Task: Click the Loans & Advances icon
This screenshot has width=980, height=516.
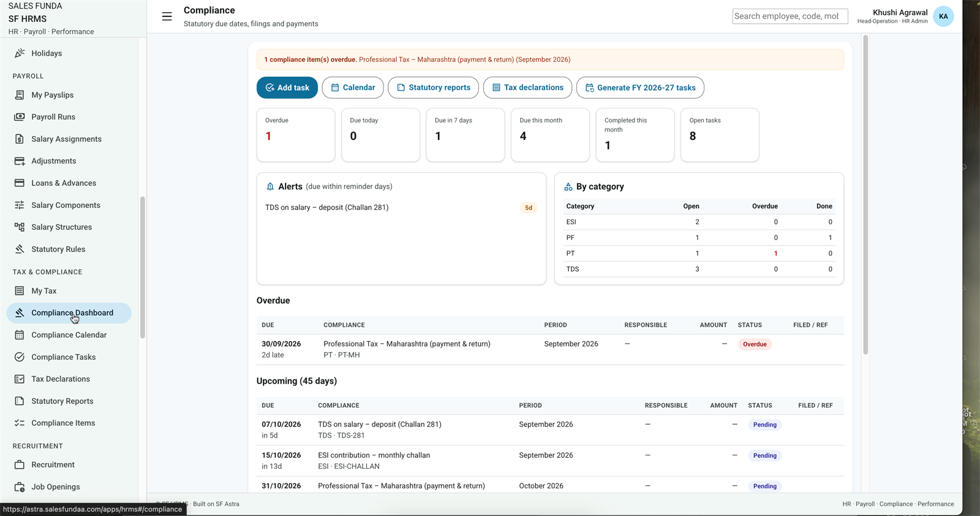Action: [x=20, y=183]
